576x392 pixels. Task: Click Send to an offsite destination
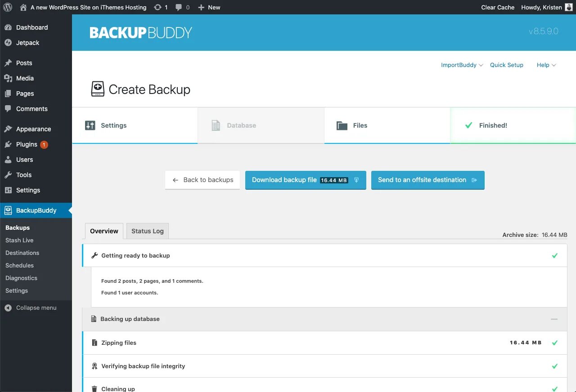[428, 180]
